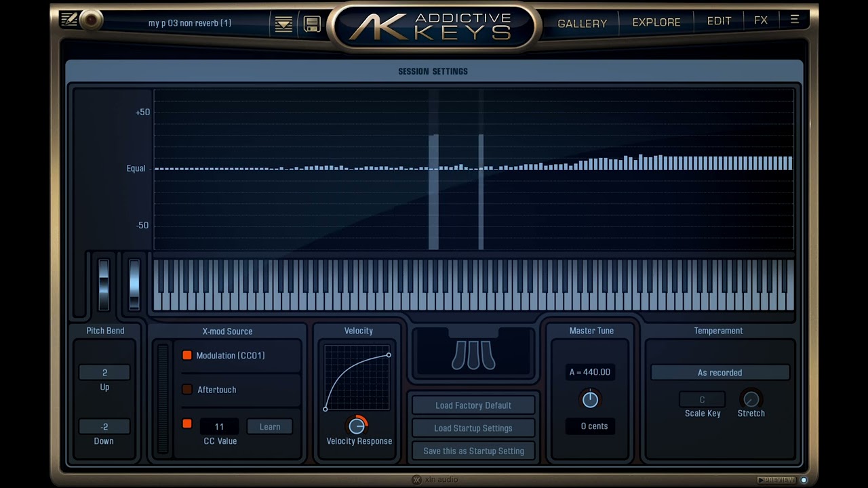Open the Scale Key selector showing C
The height and width of the screenshot is (488, 868).
click(x=702, y=399)
